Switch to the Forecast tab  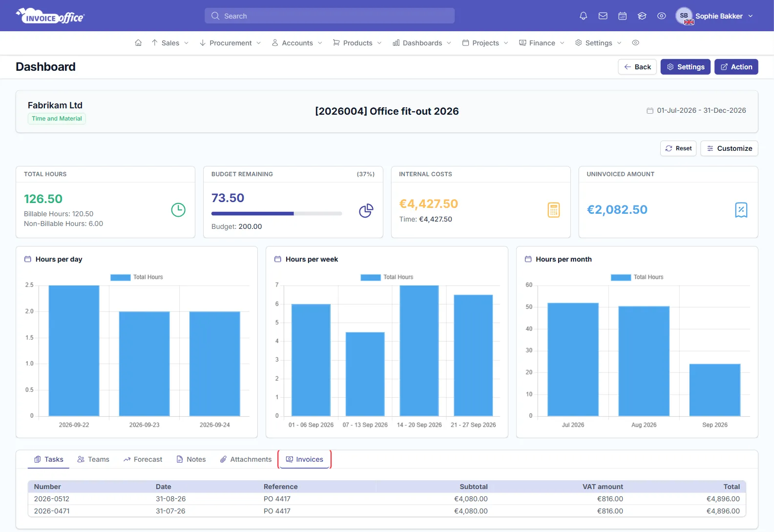(143, 459)
